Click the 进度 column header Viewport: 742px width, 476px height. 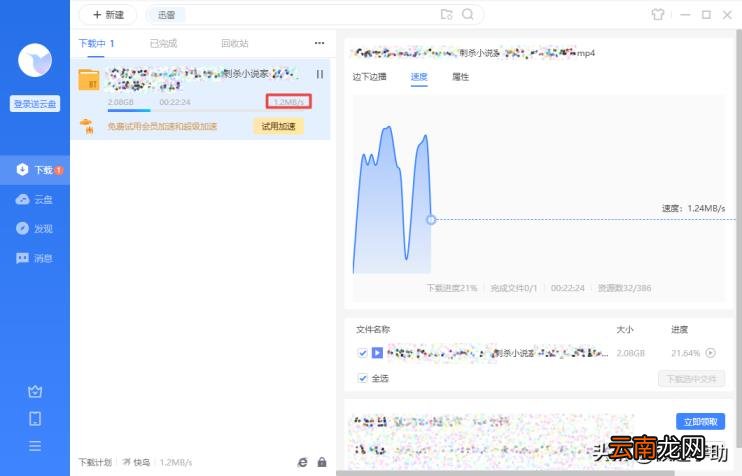679,329
